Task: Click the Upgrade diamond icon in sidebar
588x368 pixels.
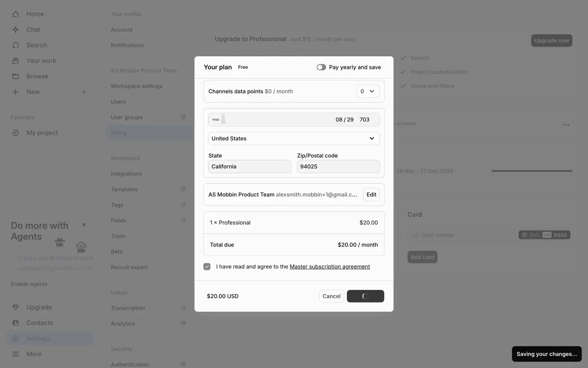Action: point(16,307)
